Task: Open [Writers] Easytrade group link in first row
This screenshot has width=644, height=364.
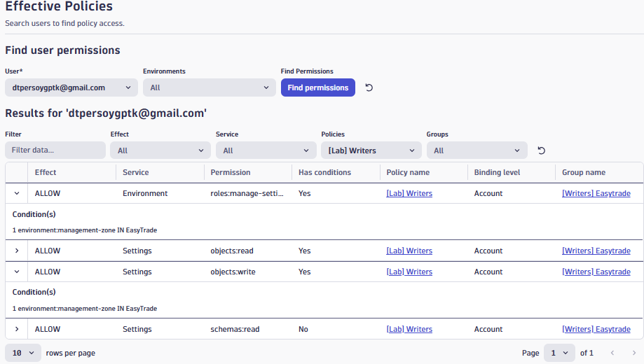Action: (x=596, y=193)
